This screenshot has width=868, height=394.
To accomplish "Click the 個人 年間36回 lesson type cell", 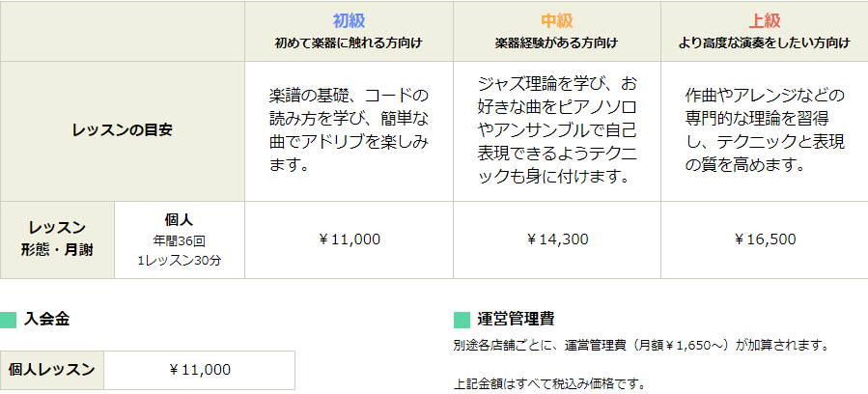I will click(x=180, y=239).
